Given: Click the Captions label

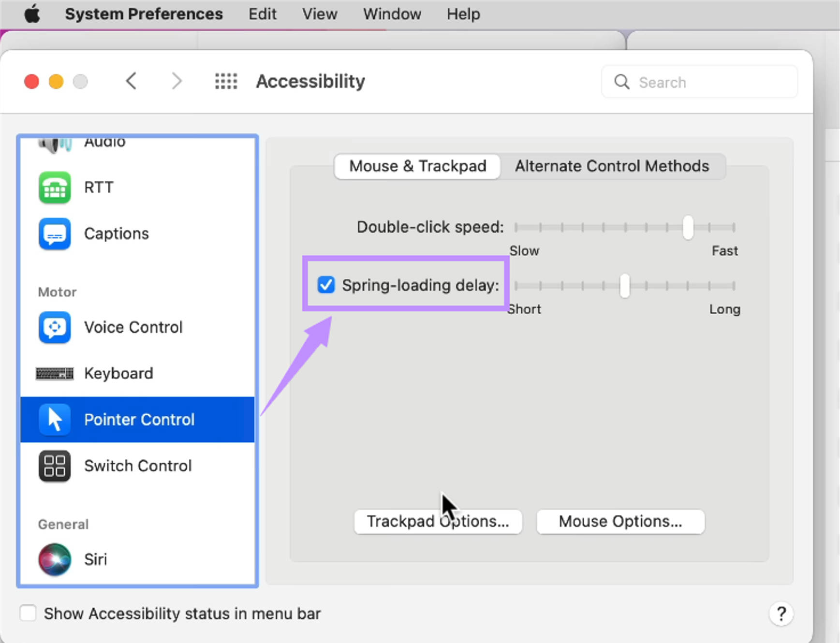Looking at the screenshot, I should 117,234.
